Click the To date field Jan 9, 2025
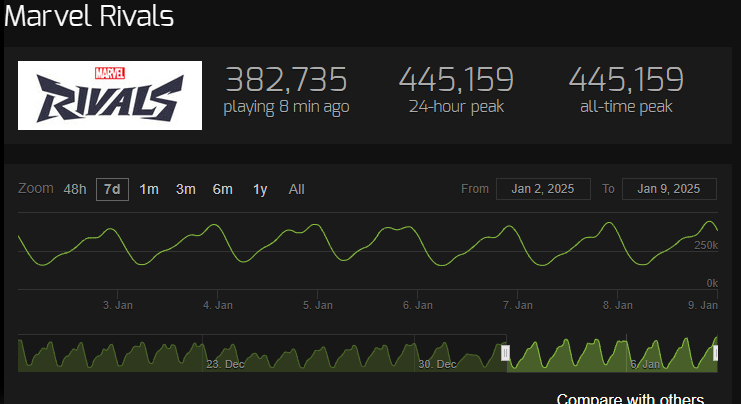741x404 pixels. click(x=669, y=189)
